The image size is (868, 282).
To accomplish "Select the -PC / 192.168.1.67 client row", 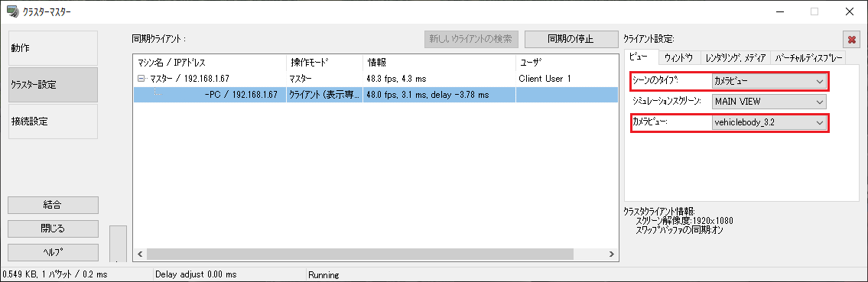I will point(375,95).
